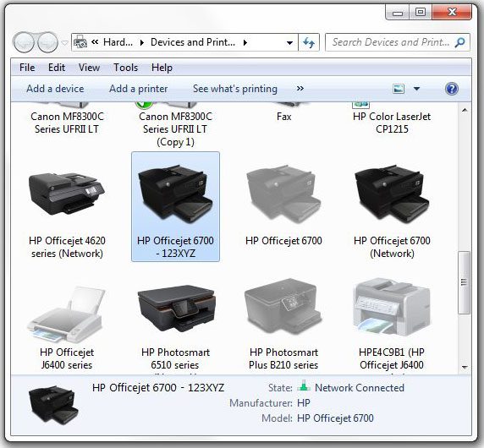Click the Change your view icon
The width and height of the screenshot is (484, 448).
[399, 89]
